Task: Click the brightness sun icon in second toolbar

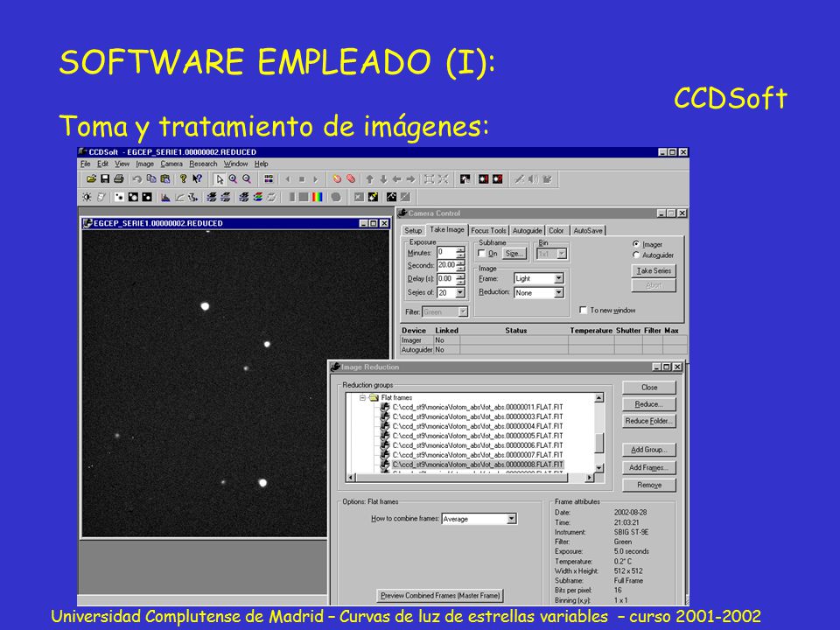Action: coord(87,197)
